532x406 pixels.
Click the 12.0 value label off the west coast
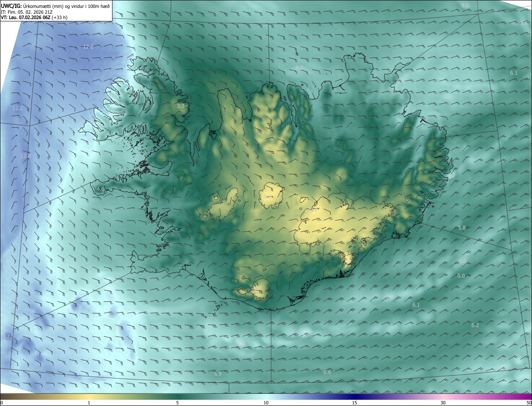tap(25, 156)
